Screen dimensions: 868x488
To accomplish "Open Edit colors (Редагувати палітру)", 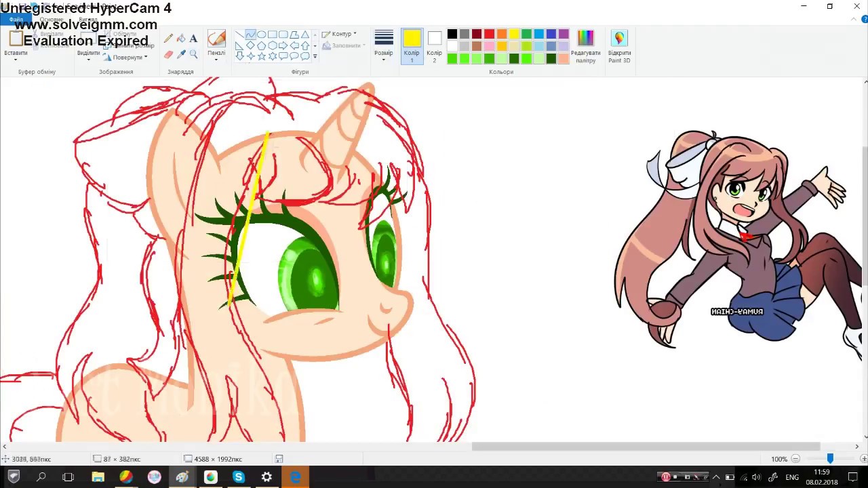I will (x=585, y=46).
